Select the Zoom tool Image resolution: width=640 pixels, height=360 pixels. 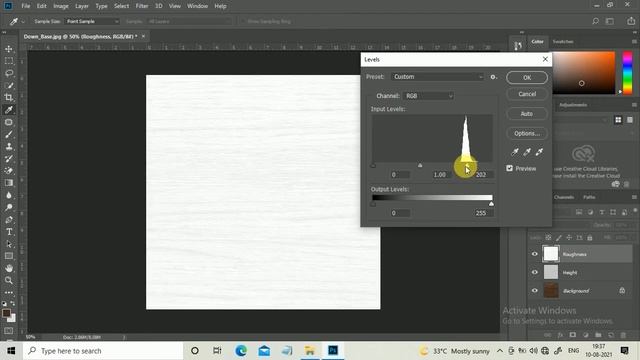click(9, 280)
